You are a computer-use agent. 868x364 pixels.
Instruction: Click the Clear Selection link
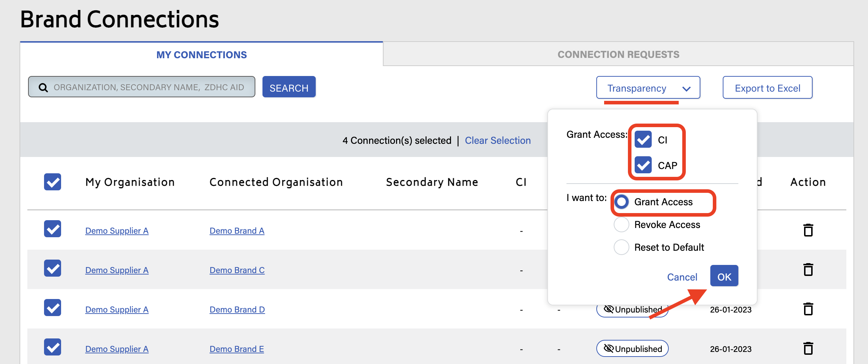click(x=498, y=141)
